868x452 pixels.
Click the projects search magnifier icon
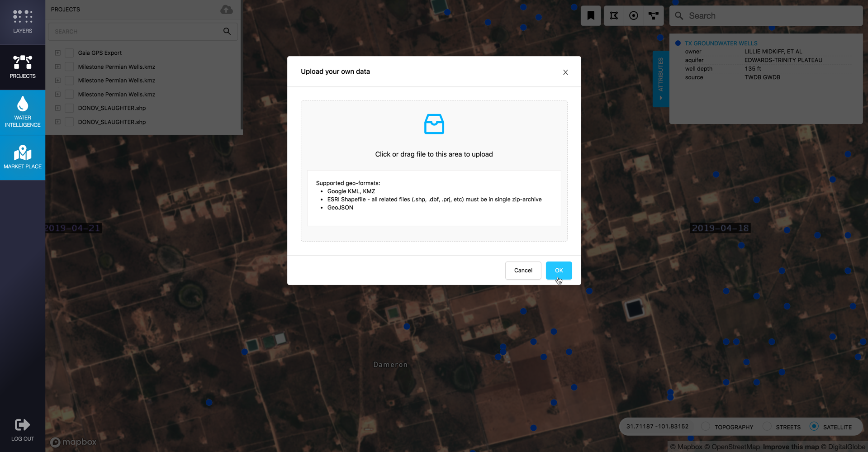click(x=227, y=31)
